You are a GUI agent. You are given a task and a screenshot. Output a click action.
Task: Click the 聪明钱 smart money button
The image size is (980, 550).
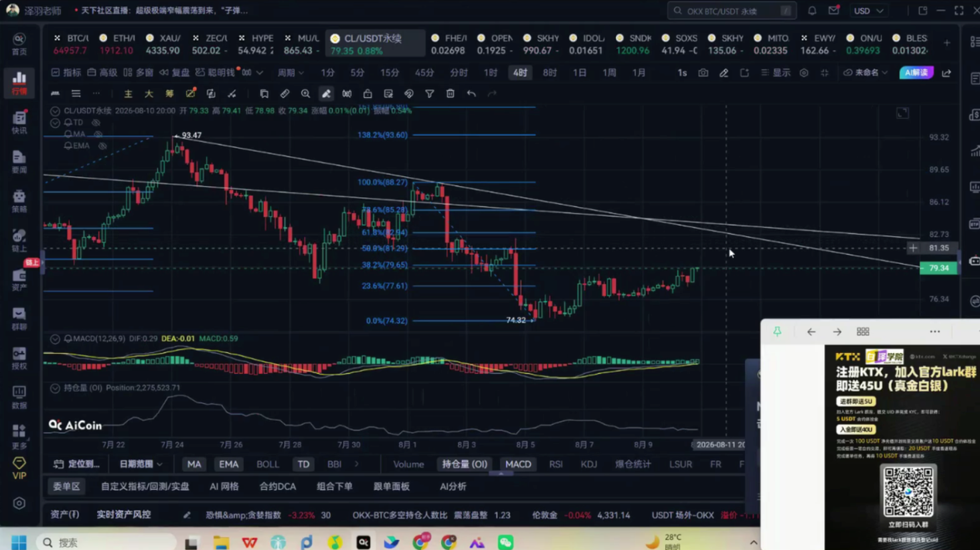[216, 72]
